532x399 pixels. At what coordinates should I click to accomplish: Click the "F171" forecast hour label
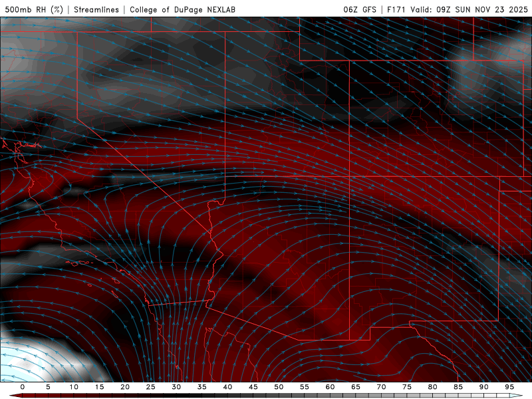[x=396, y=9]
